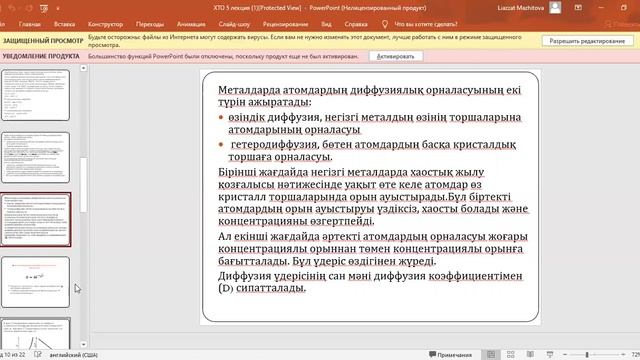
Task: Select the highlighted current slide thumbnail
Action: tap(36, 220)
